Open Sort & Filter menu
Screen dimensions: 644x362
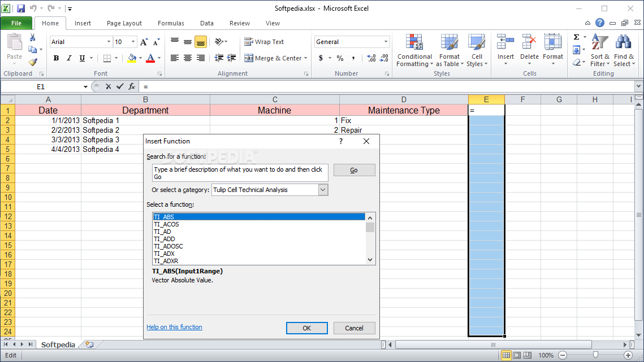tap(600, 50)
